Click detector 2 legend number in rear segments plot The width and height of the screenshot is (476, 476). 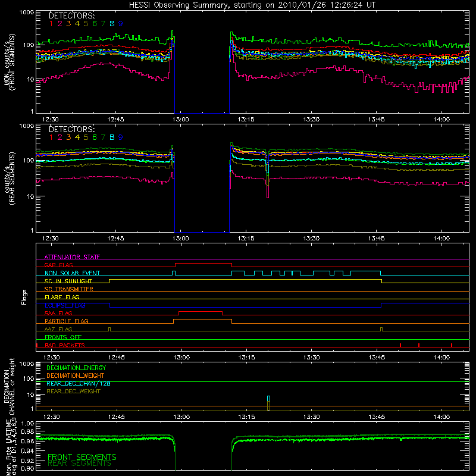(60, 137)
